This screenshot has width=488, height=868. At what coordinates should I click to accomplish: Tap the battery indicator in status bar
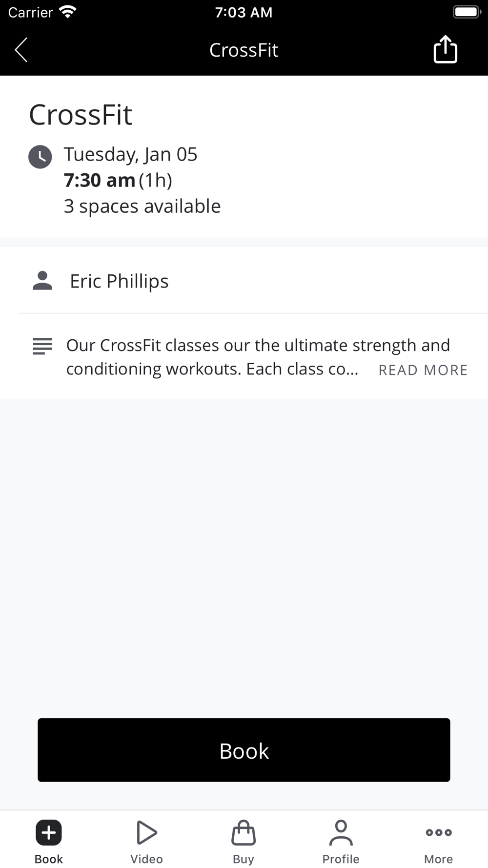[467, 12]
